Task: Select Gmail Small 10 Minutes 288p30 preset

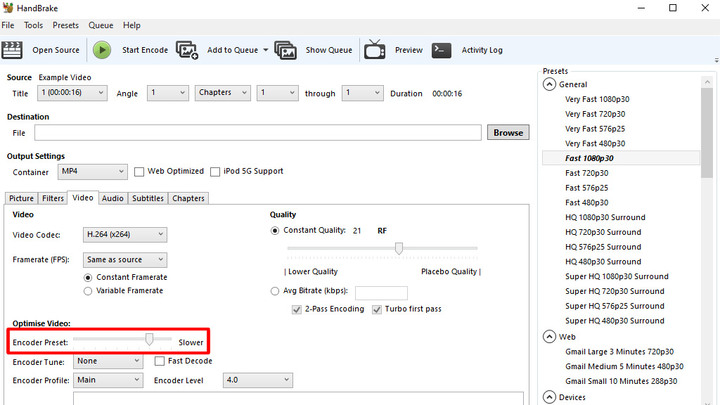Action: coord(621,381)
